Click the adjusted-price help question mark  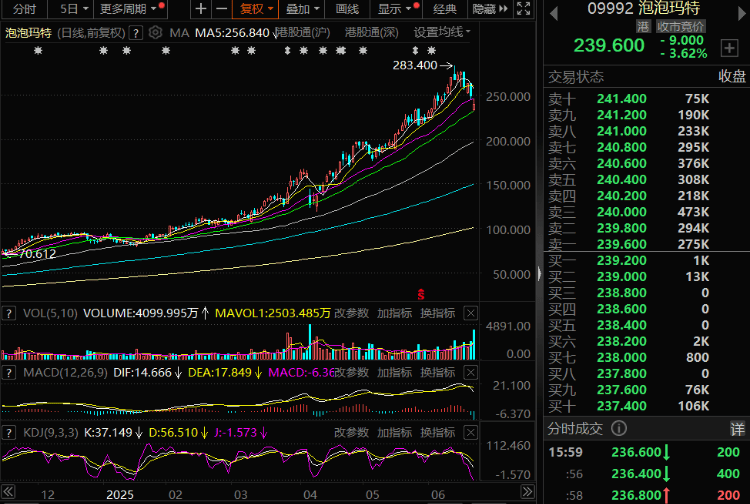136,33
